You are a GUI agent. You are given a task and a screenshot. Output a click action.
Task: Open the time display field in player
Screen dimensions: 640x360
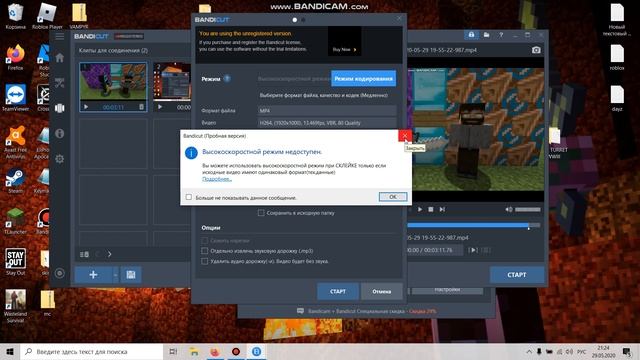coord(435,250)
